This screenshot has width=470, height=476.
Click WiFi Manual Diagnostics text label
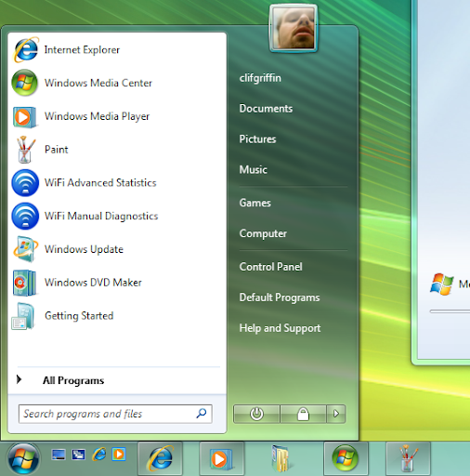101,217
